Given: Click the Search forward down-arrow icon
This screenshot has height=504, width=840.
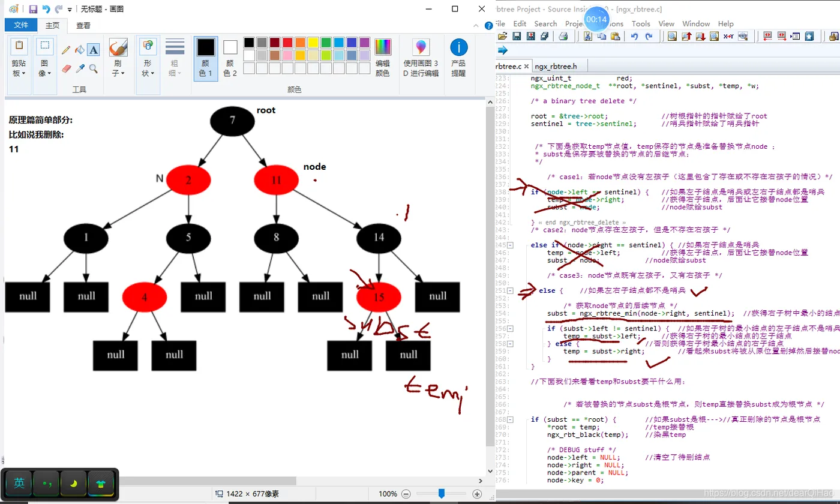Looking at the screenshot, I should [700, 36].
